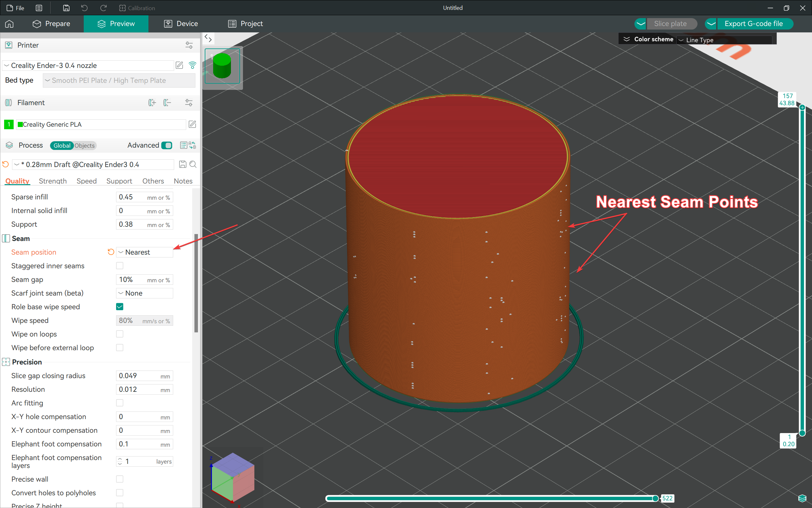Click the process settings list icon
812x508 pixels.
point(184,145)
